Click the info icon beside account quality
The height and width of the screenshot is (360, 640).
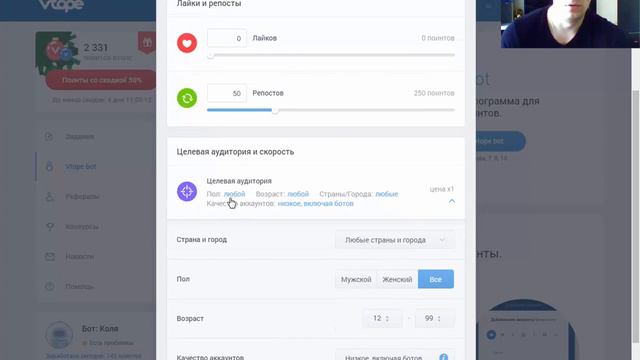tap(443, 357)
